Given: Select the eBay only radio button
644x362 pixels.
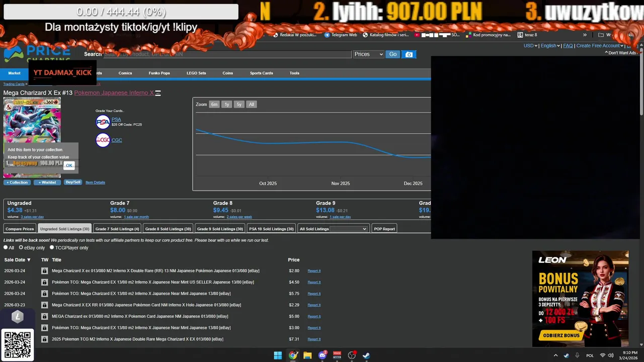Looking at the screenshot, I should [21, 247].
